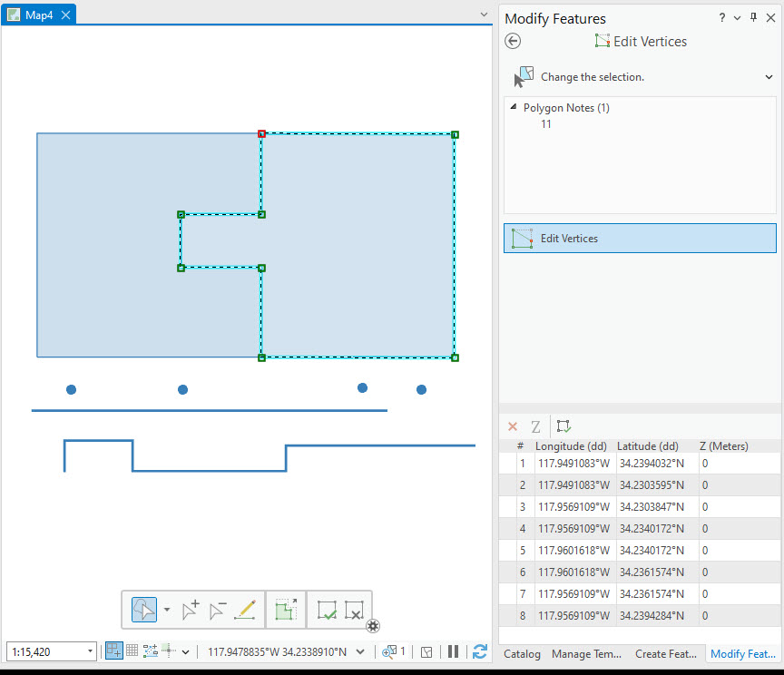Toggle snapping in the status bar
The image size is (784, 675).
tap(171, 651)
